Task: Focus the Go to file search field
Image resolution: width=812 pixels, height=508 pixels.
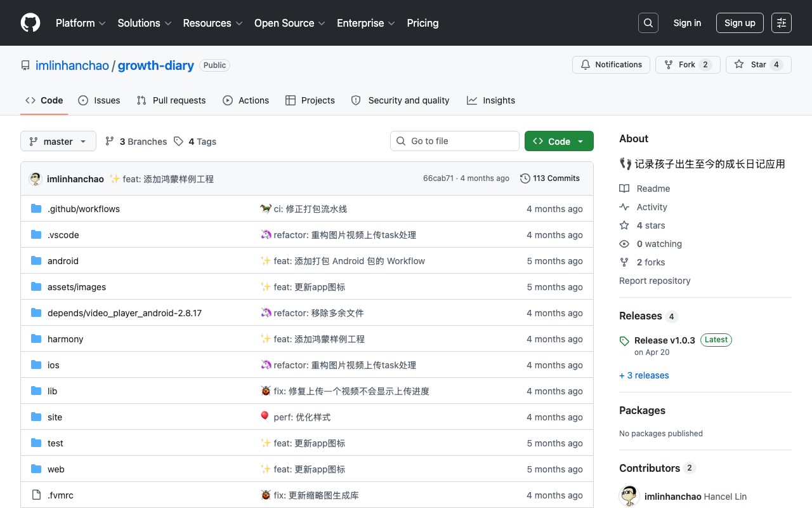Action: click(x=455, y=141)
